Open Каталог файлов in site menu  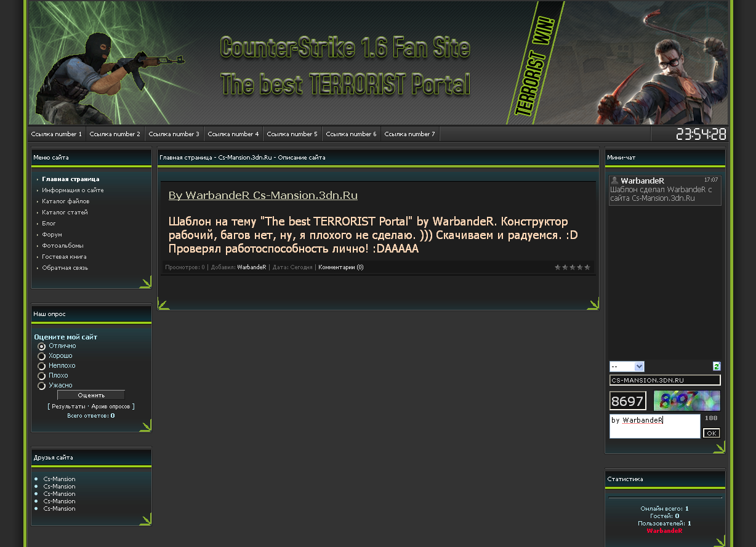[66, 201]
